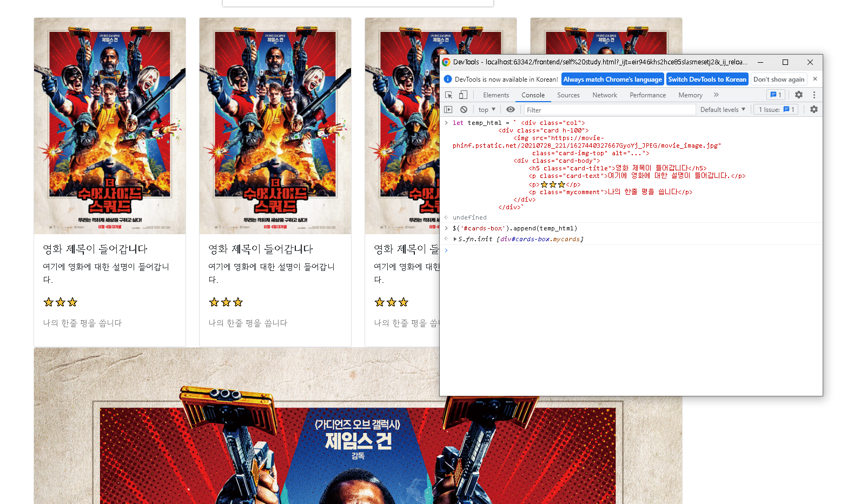Click the blue info icon in infobar
The image size is (847, 504).
tap(448, 79)
